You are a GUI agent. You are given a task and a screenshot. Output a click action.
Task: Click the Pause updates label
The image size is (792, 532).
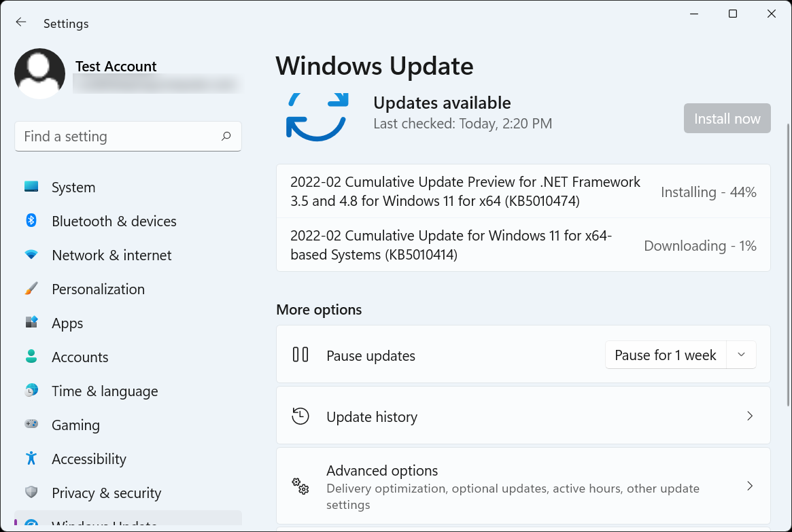371,356
